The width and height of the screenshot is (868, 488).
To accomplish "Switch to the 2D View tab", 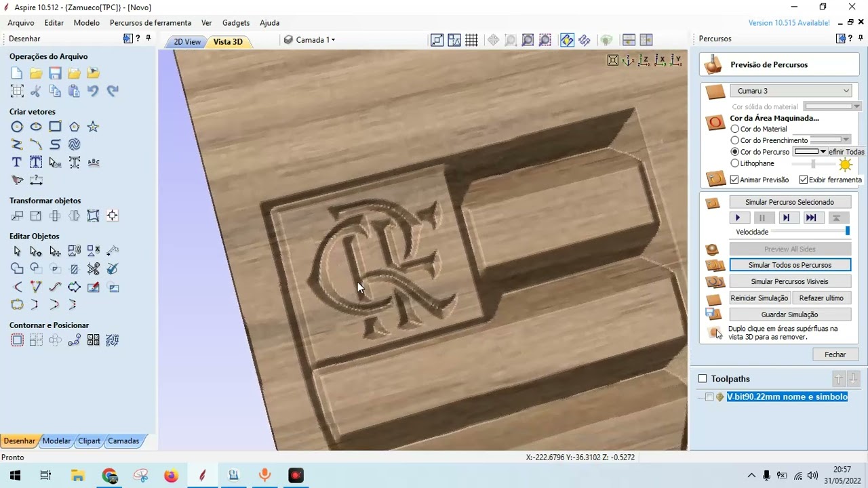I will tap(187, 42).
